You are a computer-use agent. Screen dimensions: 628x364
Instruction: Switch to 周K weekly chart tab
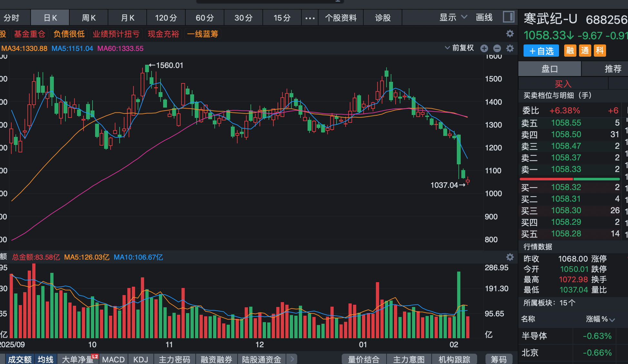tap(89, 18)
